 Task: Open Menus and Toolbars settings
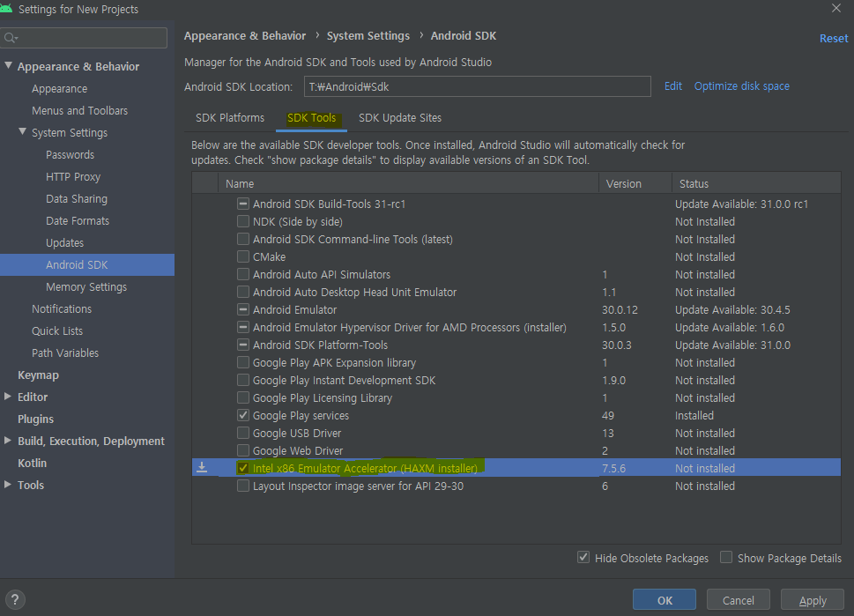pos(79,110)
